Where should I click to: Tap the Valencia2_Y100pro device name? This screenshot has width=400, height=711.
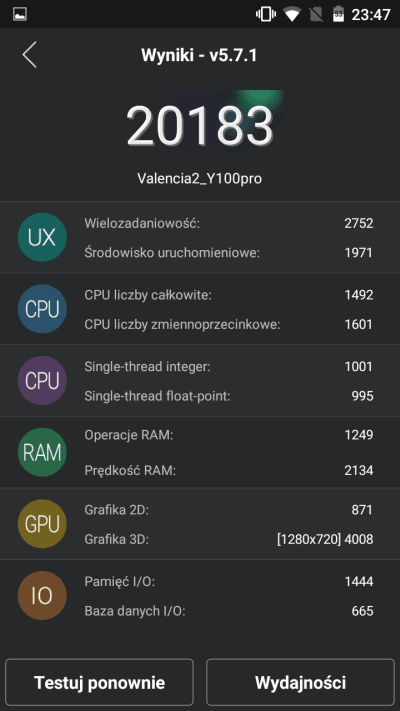[200, 179]
